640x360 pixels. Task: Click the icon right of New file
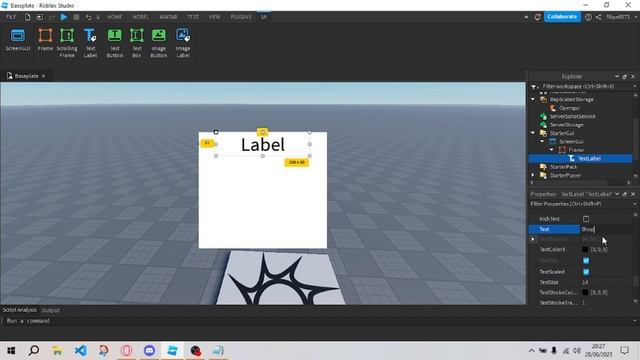pyautogui.click(x=40, y=17)
